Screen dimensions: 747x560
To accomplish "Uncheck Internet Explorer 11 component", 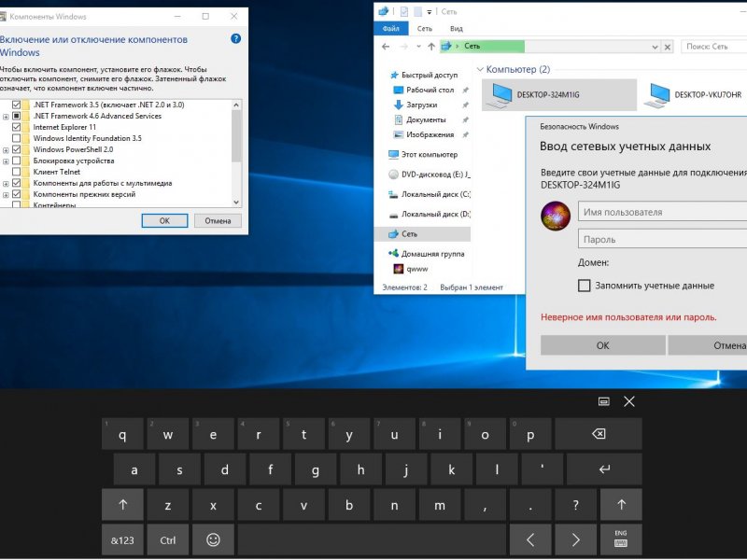I will tap(16, 127).
